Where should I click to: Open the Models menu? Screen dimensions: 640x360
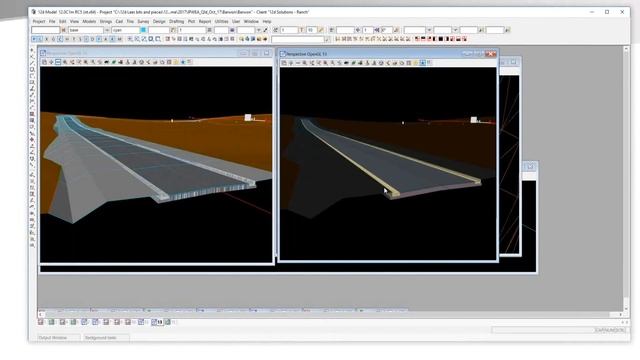(x=89, y=21)
